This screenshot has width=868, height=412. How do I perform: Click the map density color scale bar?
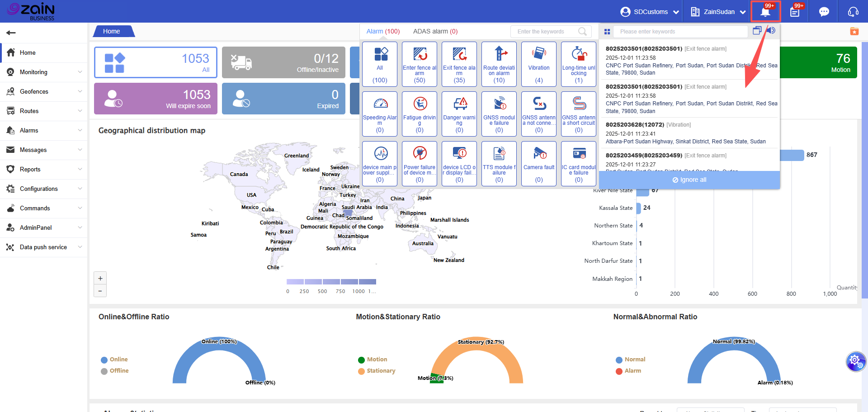331,282
